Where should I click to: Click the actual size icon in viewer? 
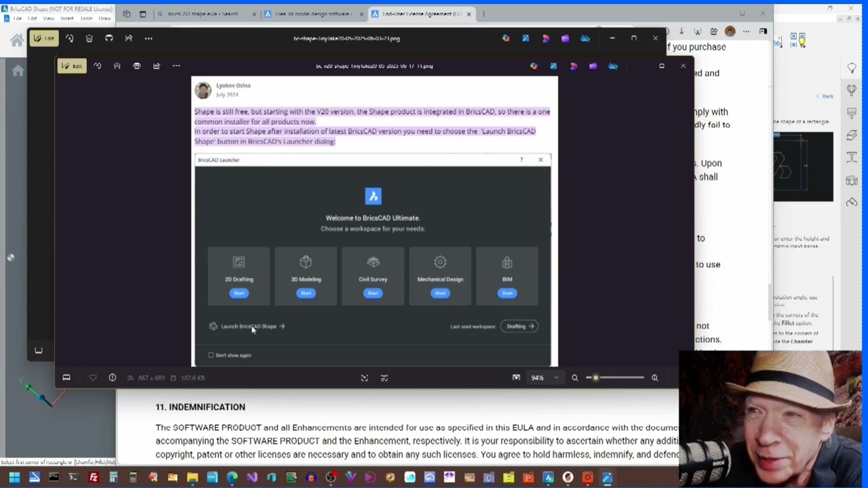384,378
